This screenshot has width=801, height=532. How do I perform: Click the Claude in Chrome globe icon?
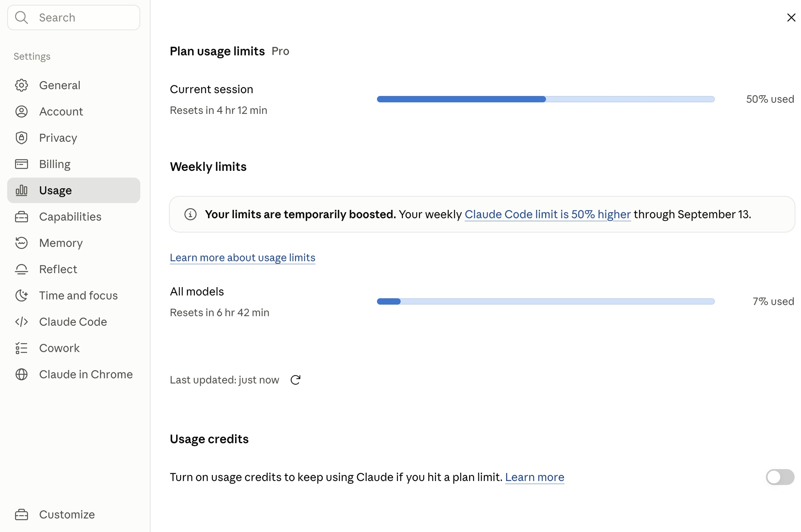pos(22,374)
